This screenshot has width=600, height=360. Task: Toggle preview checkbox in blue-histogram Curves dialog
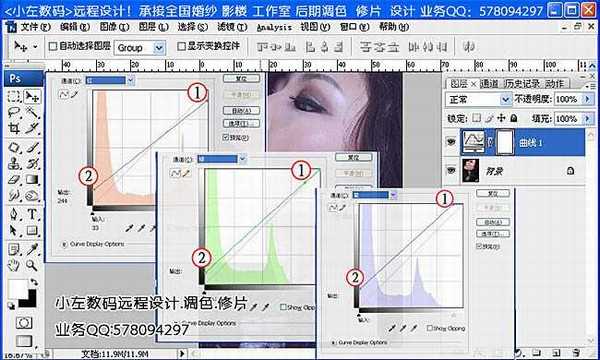click(x=479, y=246)
